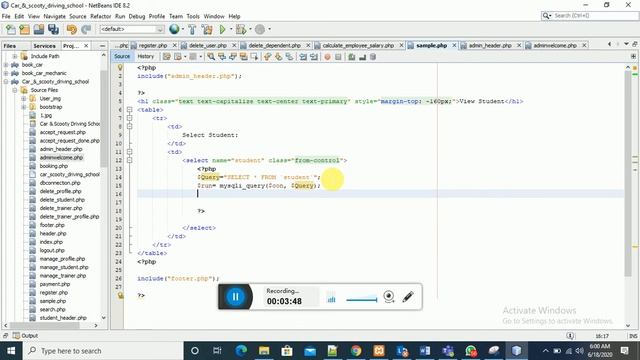This screenshot has height=360, width=640.
Task: Expand the User_img folder
Action: coord(24,99)
